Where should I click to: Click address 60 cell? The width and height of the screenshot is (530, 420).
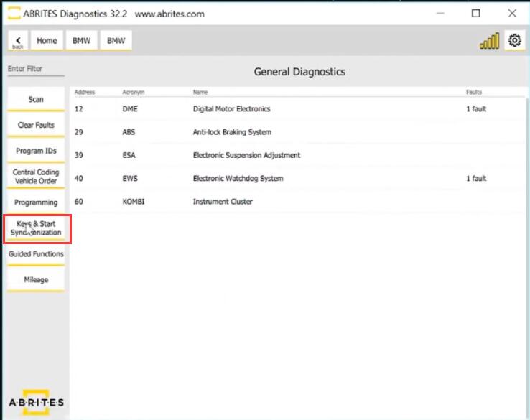(78, 202)
